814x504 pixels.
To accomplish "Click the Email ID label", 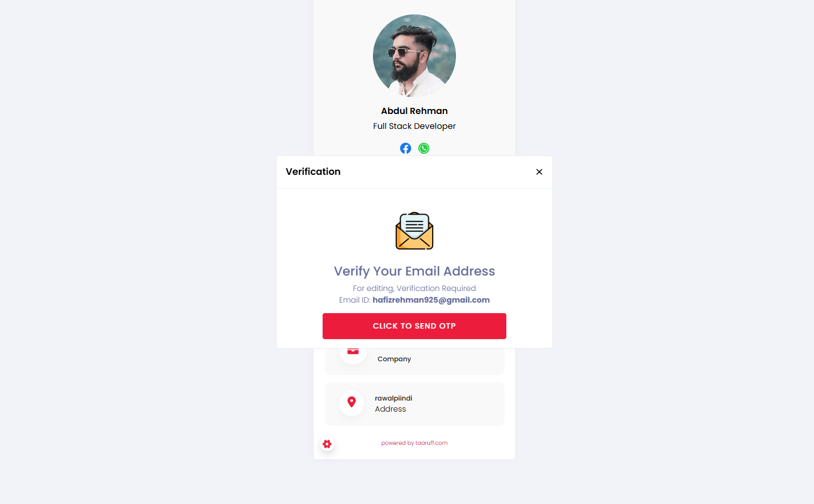I will tap(355, 300).
